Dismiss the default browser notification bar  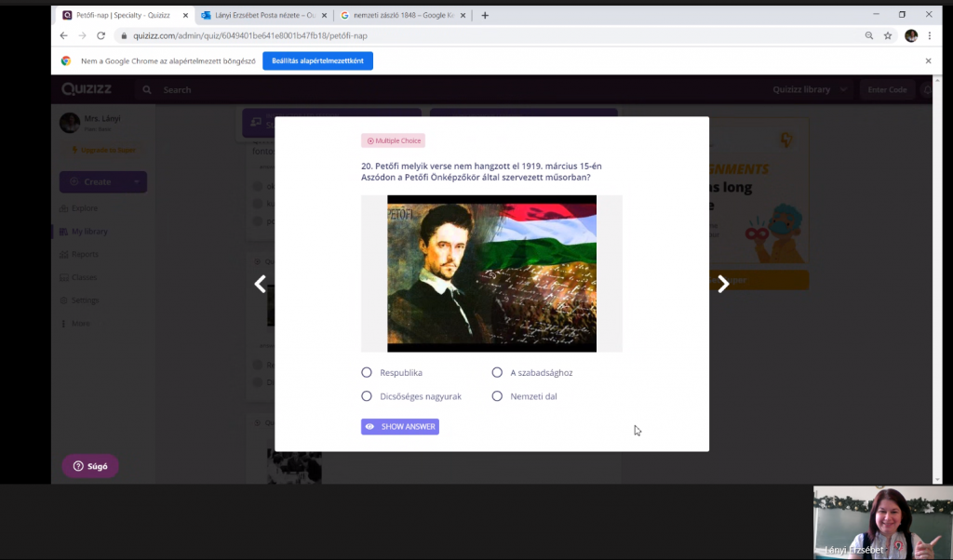coord(928,60)
